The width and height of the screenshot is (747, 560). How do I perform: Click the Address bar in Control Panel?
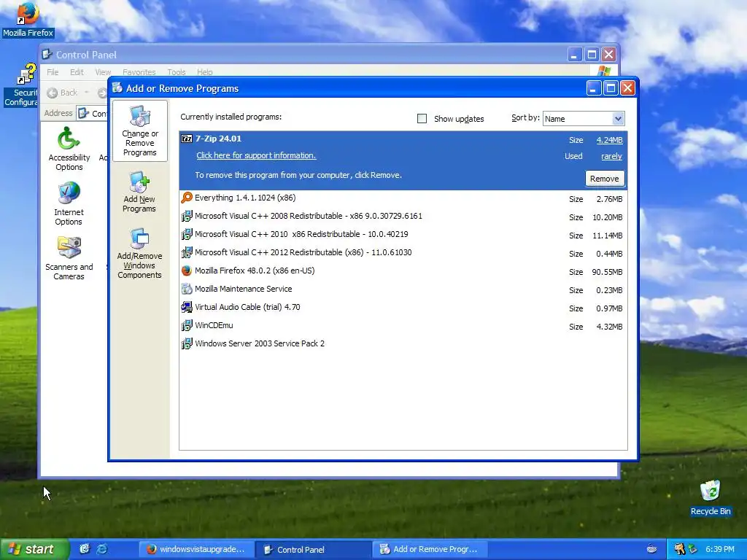point(92,113)
